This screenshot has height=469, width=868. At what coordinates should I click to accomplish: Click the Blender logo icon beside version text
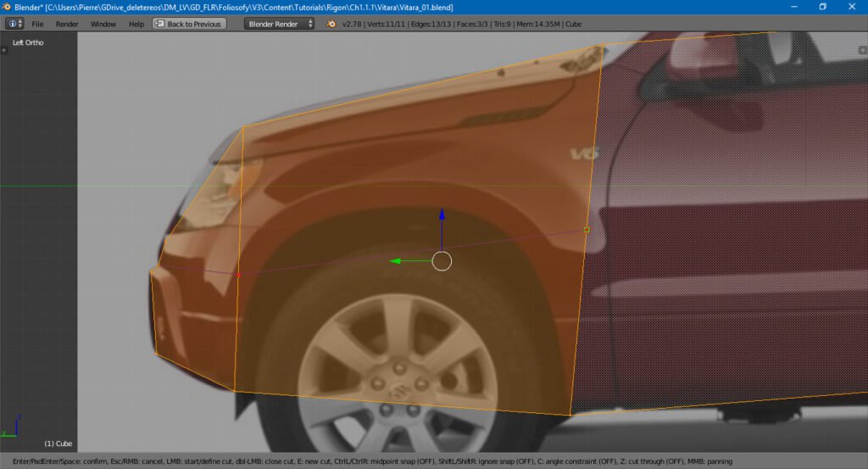coord(331,24)
